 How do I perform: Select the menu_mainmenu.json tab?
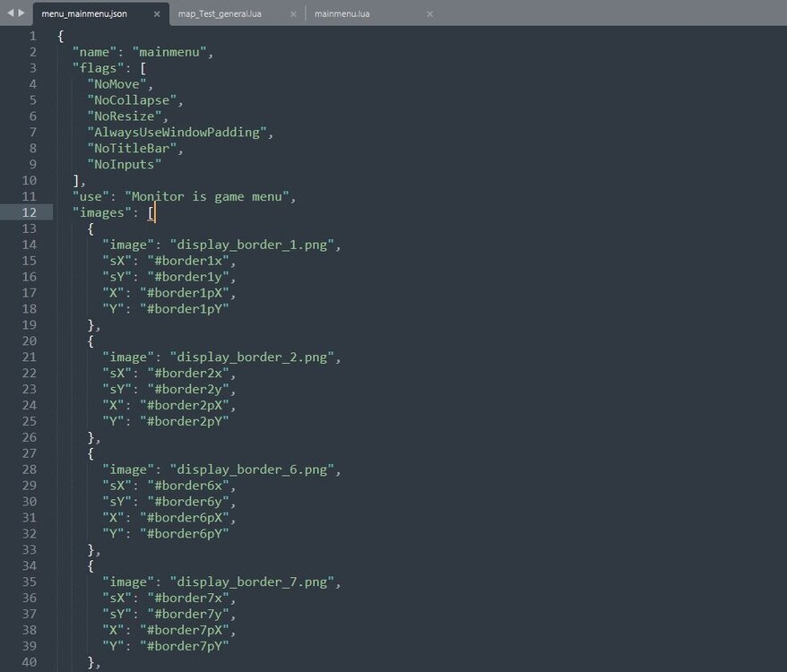click(84, 14)
